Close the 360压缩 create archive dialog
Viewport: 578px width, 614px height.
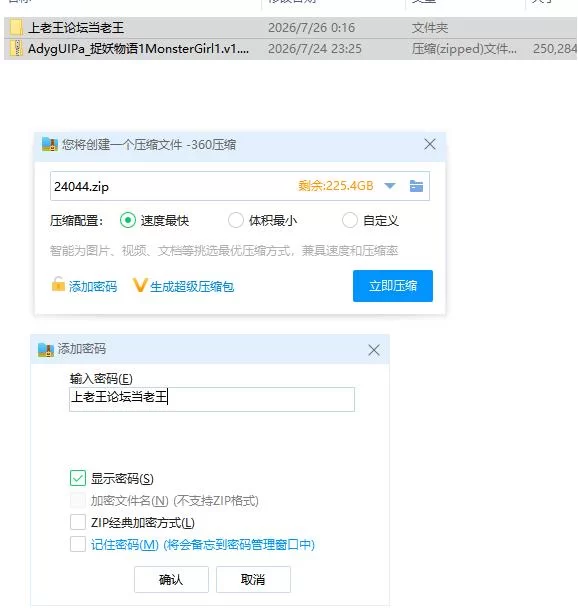pos(430,144)
